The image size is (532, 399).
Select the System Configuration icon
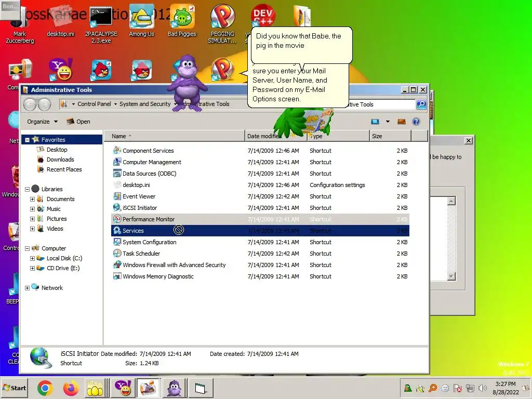(x=117, y=242)
